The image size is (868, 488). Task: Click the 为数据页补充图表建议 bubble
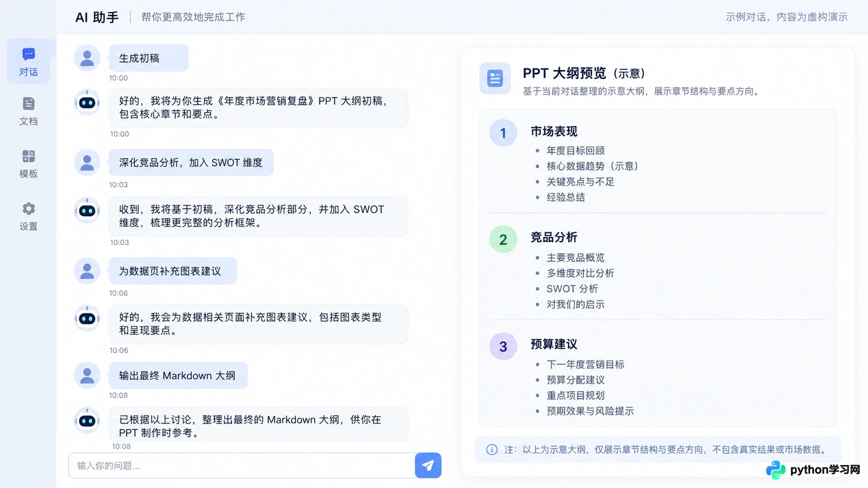173,271
